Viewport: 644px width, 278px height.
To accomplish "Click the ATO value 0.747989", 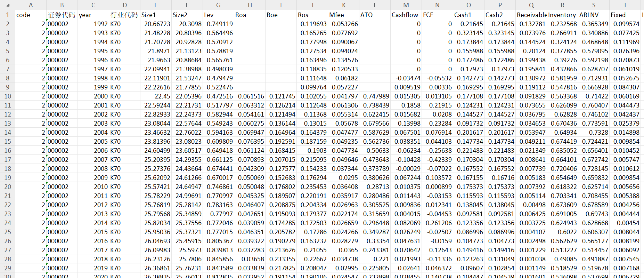I will 375,96.
